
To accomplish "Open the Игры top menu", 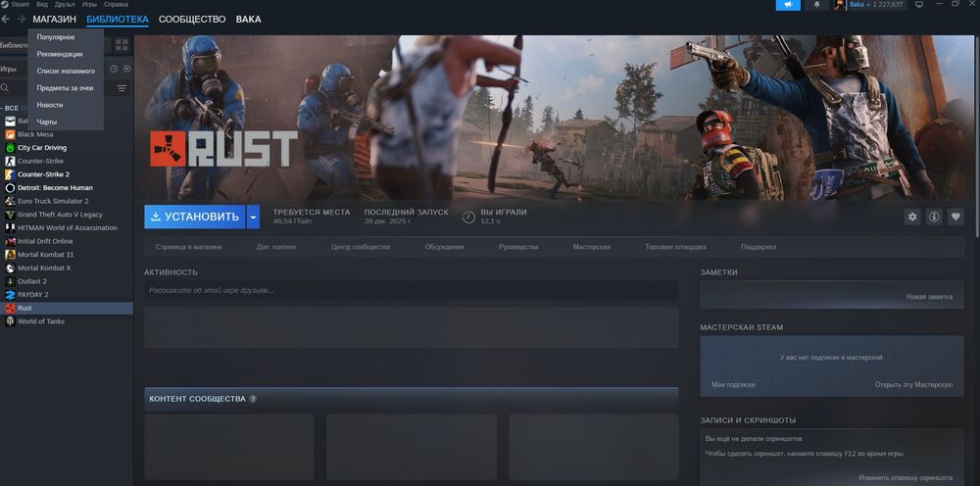I will point(89,4).
